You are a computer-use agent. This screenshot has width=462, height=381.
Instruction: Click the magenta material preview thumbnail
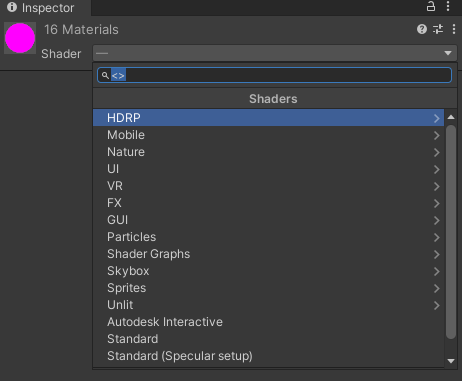20,38
